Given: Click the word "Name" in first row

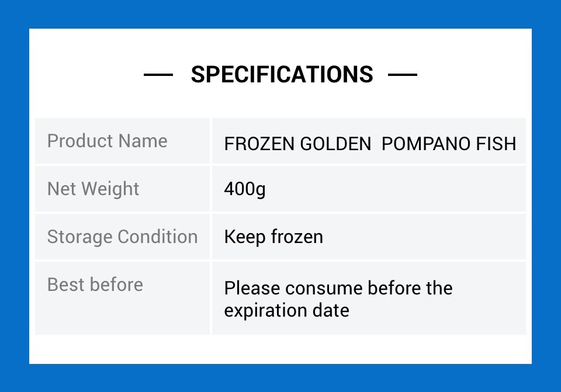Looking at the screenshot, I should (x=143, y=141).
